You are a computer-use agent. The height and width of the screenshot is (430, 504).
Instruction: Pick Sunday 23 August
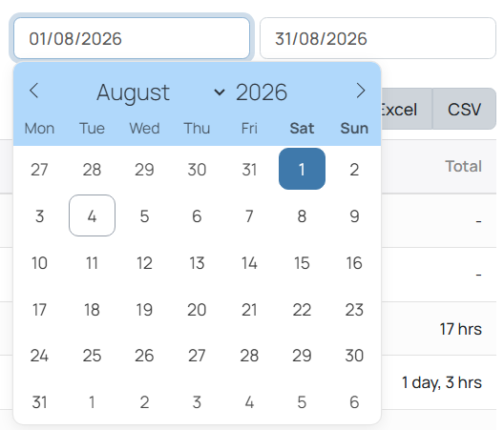[354, 310]
